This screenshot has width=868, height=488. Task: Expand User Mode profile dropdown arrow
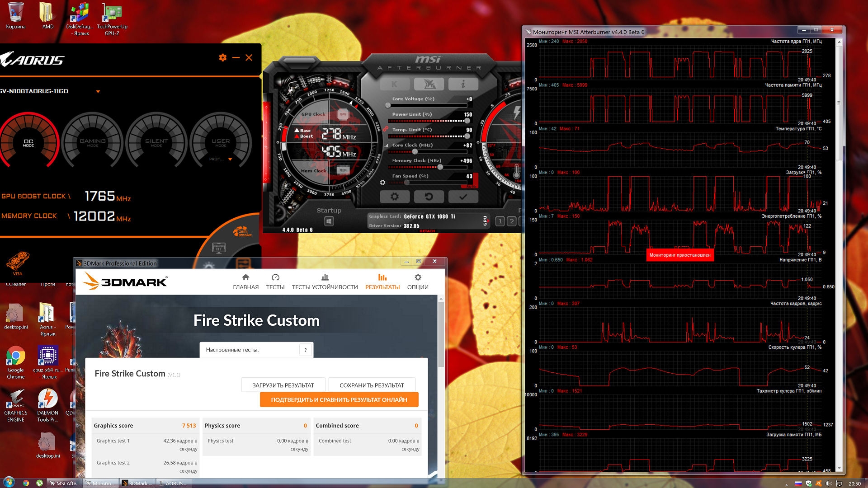(230, 159)
